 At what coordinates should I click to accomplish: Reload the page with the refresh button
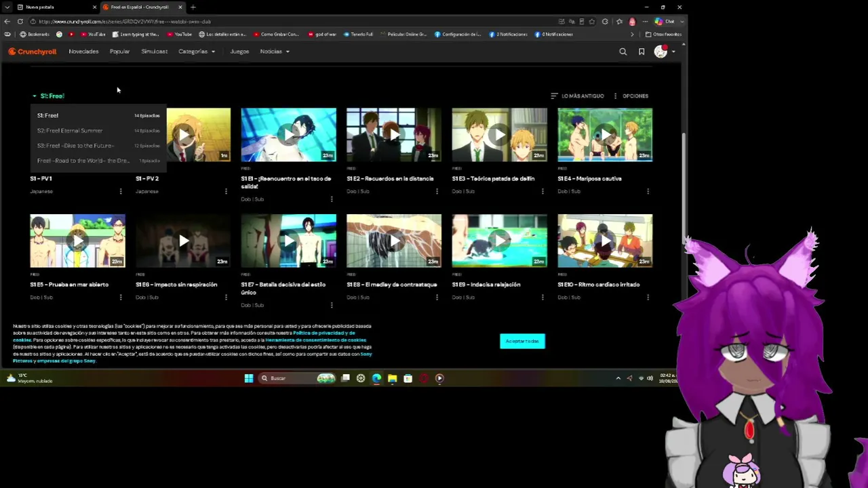(x=20, y=22)
